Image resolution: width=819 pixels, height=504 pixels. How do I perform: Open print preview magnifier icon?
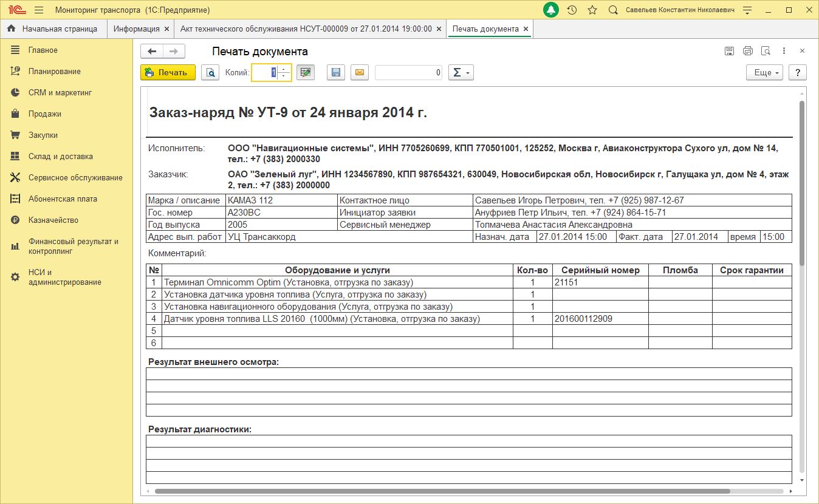[x=210, y=72]
